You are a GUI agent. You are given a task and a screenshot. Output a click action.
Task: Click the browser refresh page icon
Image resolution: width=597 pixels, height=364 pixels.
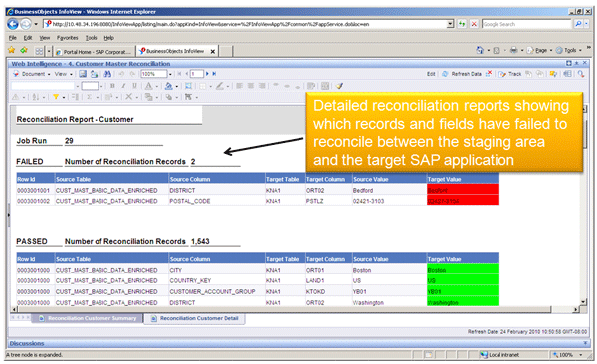(x=462, y=24)
